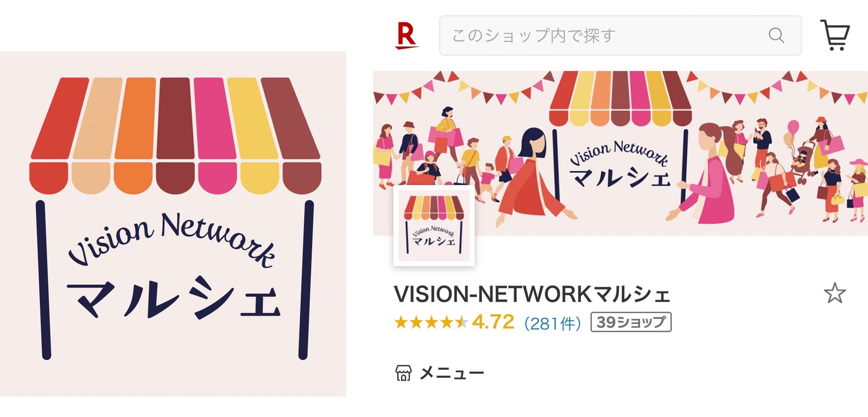Image resolution: width=868 pixels, height=417 pixels.
Task: Open the (281件) reviews link
Action: (x=552, y=323)
